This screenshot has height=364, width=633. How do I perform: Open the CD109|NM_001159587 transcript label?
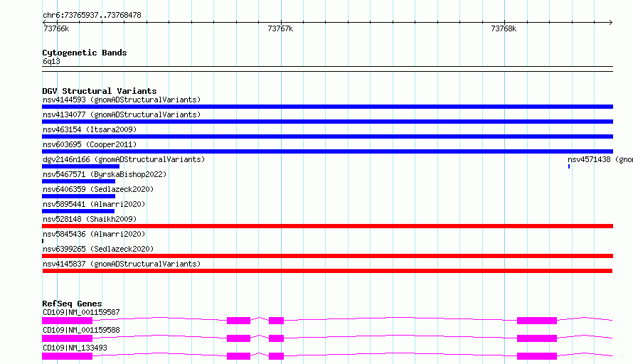pyautogui.click(x=81, y=312)
